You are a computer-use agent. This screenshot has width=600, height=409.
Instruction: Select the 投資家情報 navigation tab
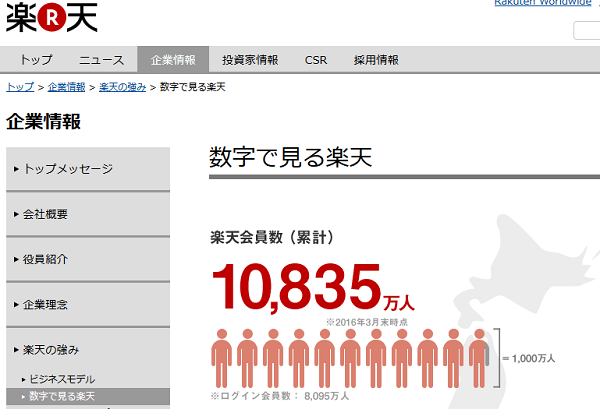(250, 60)
